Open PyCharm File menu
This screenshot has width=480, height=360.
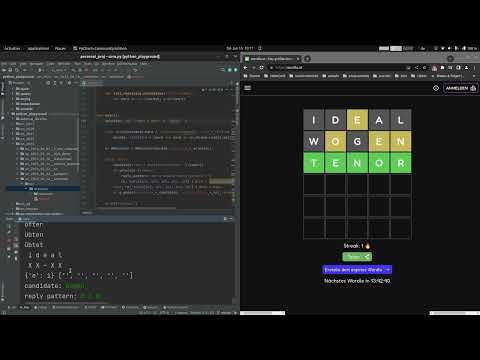click(x=4, y=64)
